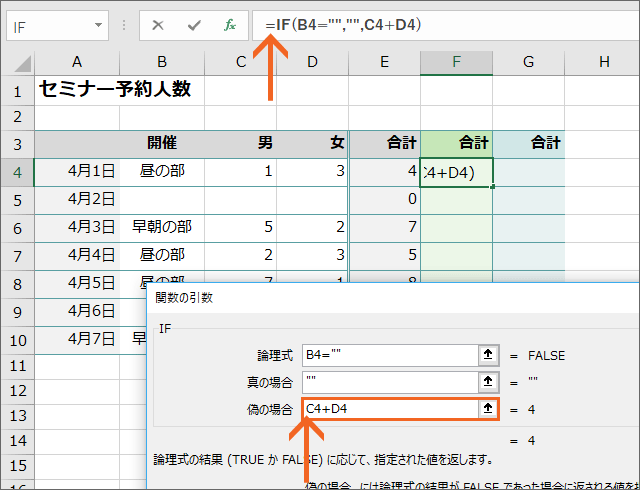Select row 7 header
Image resolution: width=640 pixels, height=490 pixels.
18,256
